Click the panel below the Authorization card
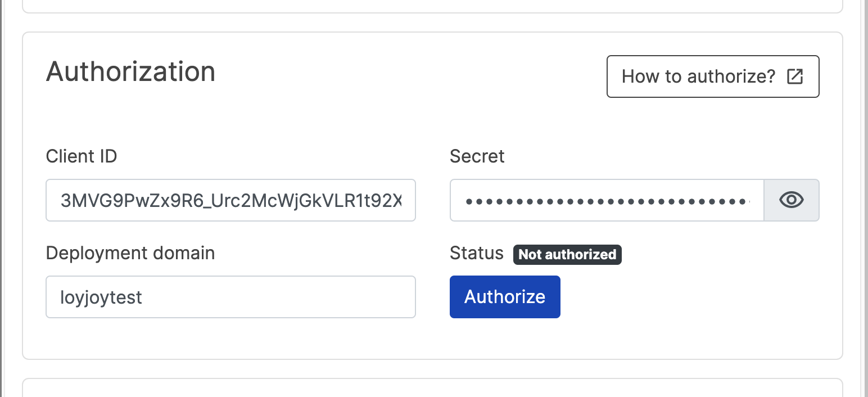Viewport: 868px width, 397px height. (x=433, y=389)
